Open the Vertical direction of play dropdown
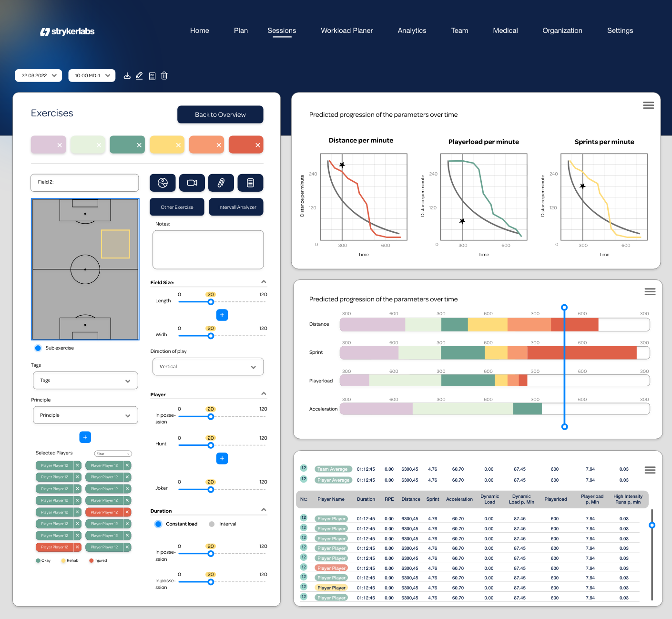 [208, 367]
